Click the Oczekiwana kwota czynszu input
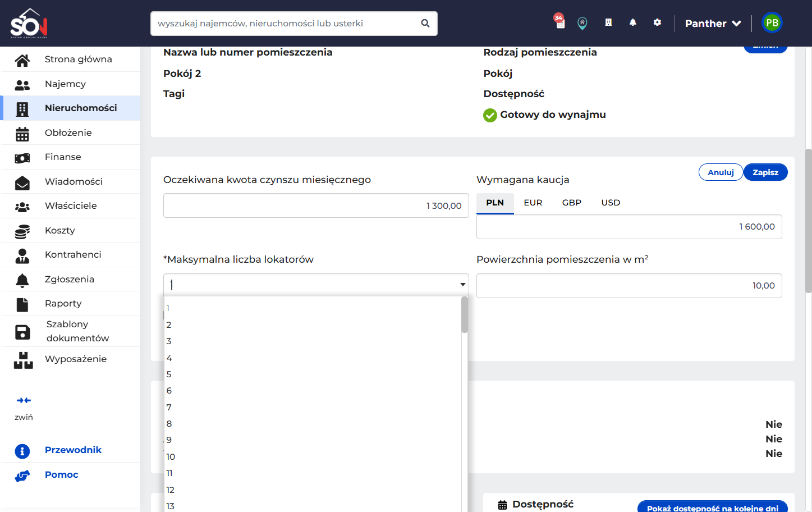 (x=316, y=205)
